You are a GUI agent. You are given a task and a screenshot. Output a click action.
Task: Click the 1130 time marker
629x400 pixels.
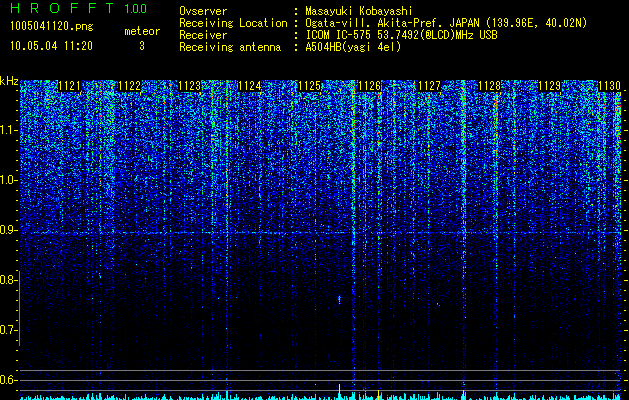(609, 86)
